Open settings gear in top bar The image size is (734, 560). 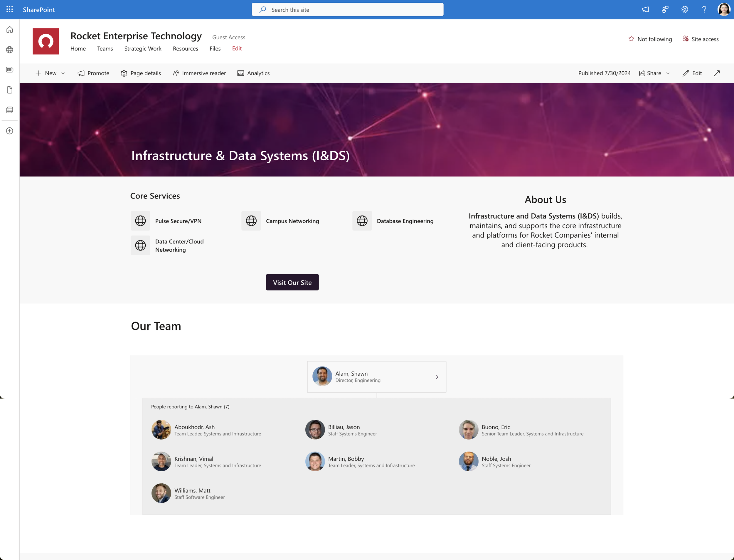(x=684, y=9)
